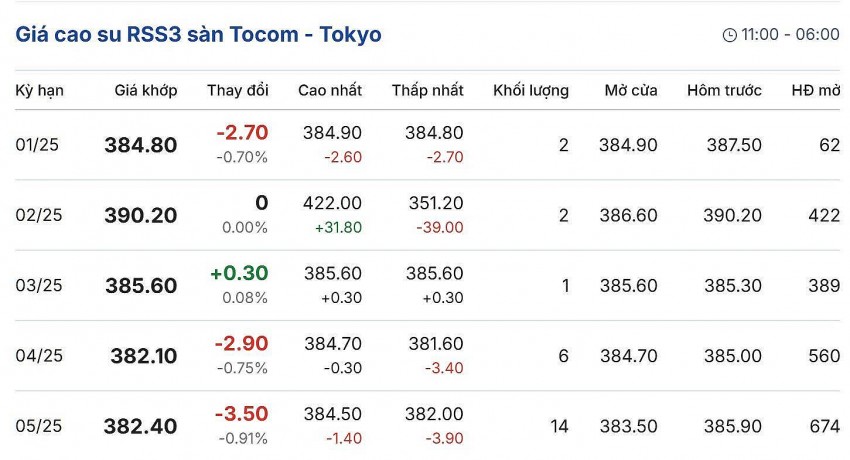The height and width of the screenshot is (460, 850).
Task: Click the Hôm trước column header
Action: (724, 90)
